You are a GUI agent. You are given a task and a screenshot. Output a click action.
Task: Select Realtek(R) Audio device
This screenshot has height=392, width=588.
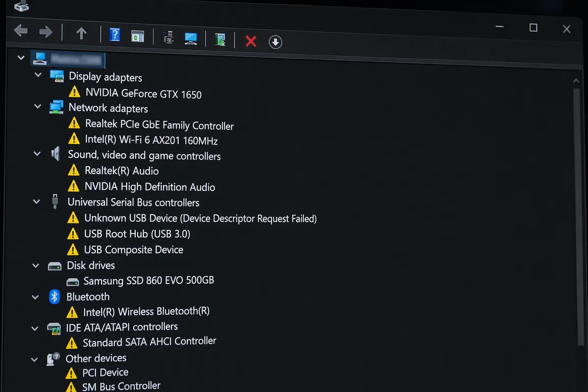121,170
